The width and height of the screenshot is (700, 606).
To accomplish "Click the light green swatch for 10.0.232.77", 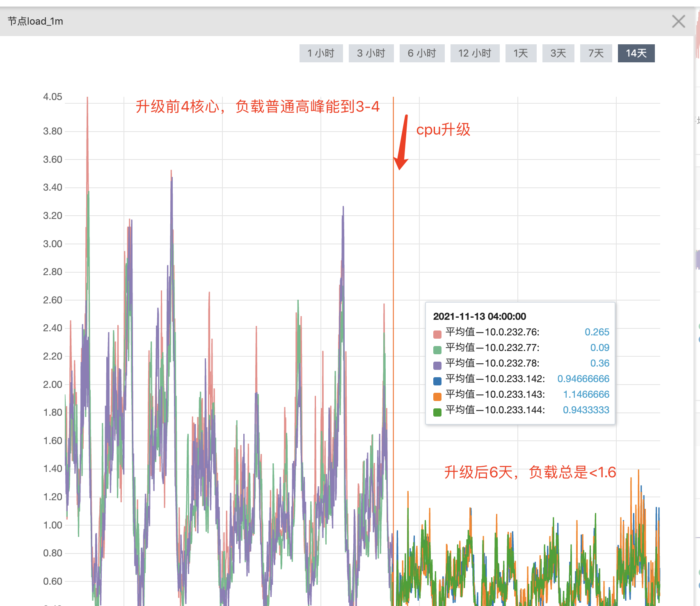I will 437,350.
